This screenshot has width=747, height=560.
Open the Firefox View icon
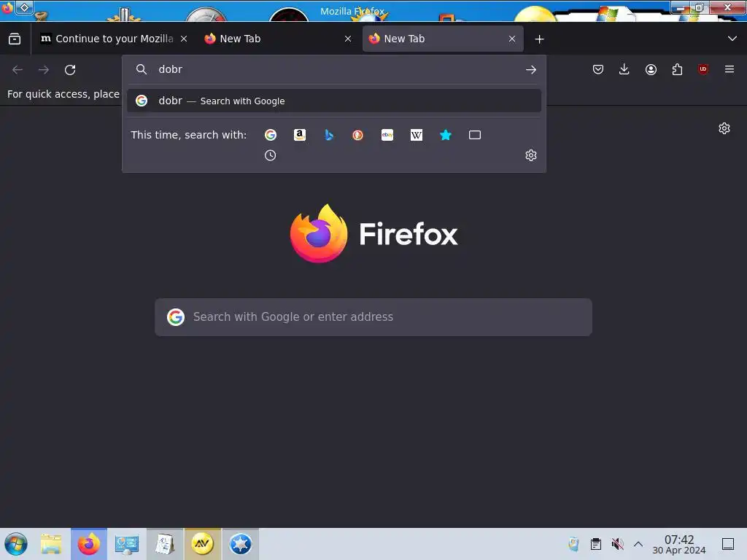(x=15, y=39)
